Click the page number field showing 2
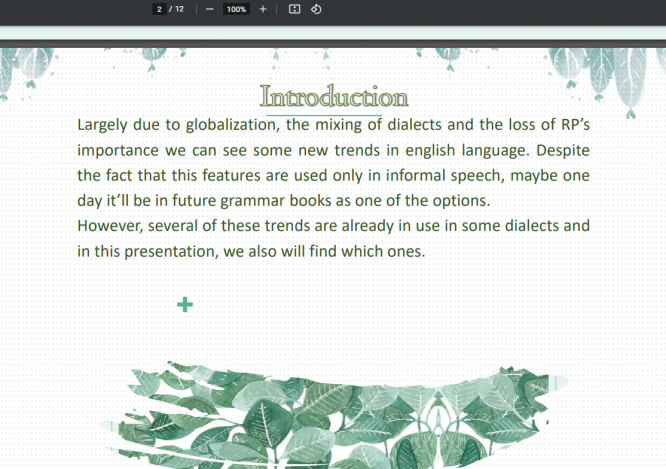This screenshot has height=469, width=666. pyautogui.click(x=159, y=9)
